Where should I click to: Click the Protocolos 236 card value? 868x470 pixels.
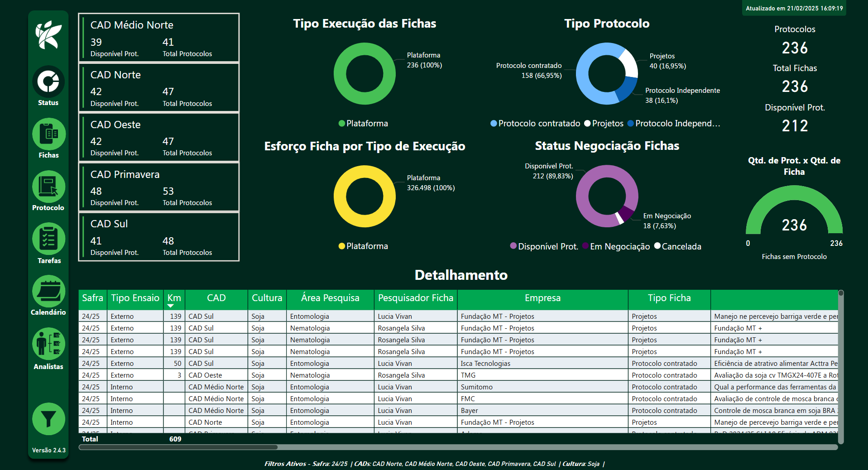coord(795,48)
